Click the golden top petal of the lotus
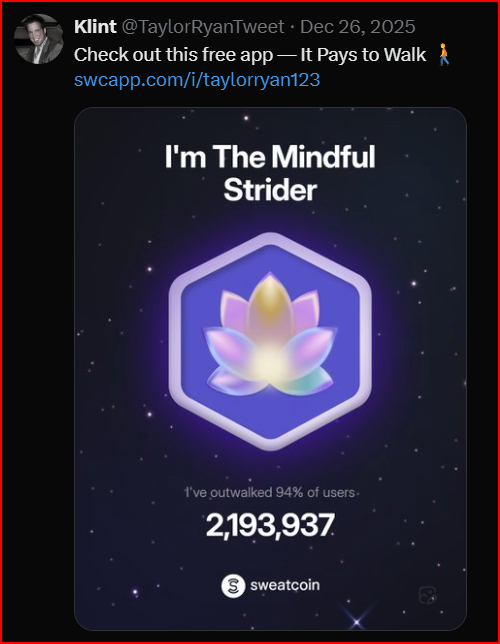The width and height of the screenshot is (500, 644). pos(269,302)
